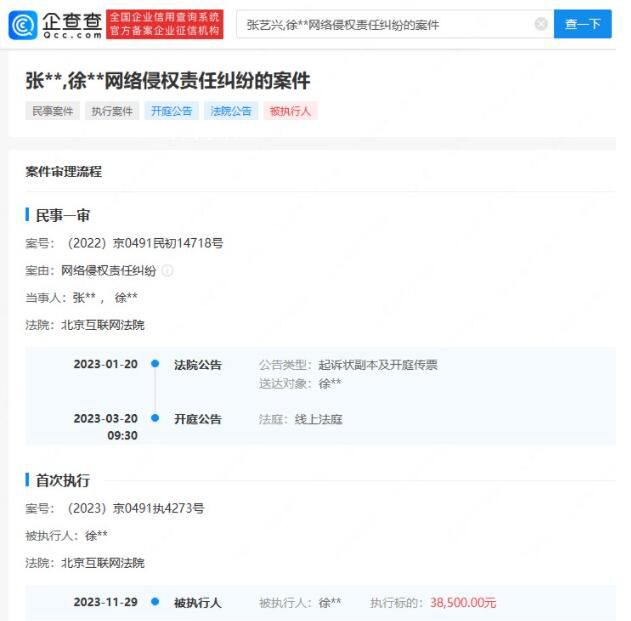Select the 执行案件 tag

tap(110, 111)
